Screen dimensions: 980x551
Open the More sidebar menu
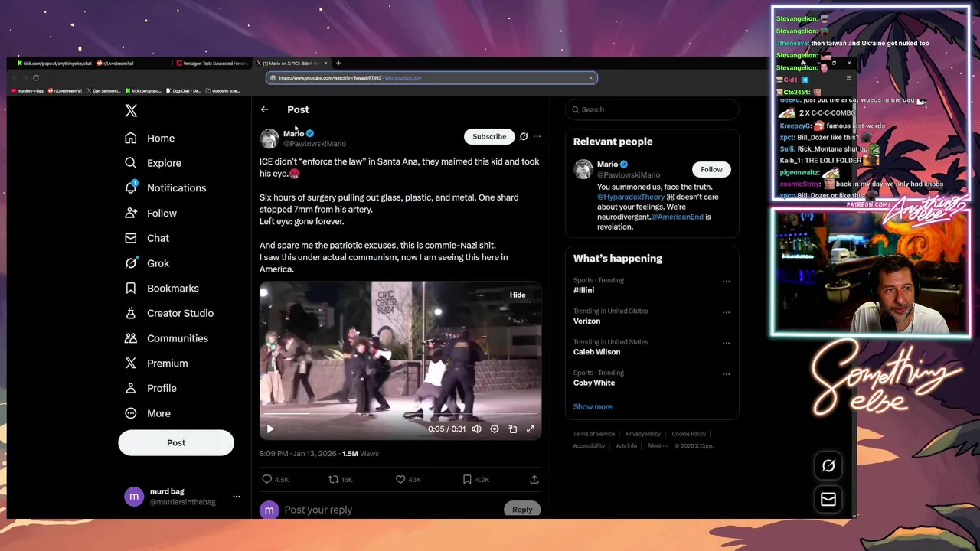148,413
